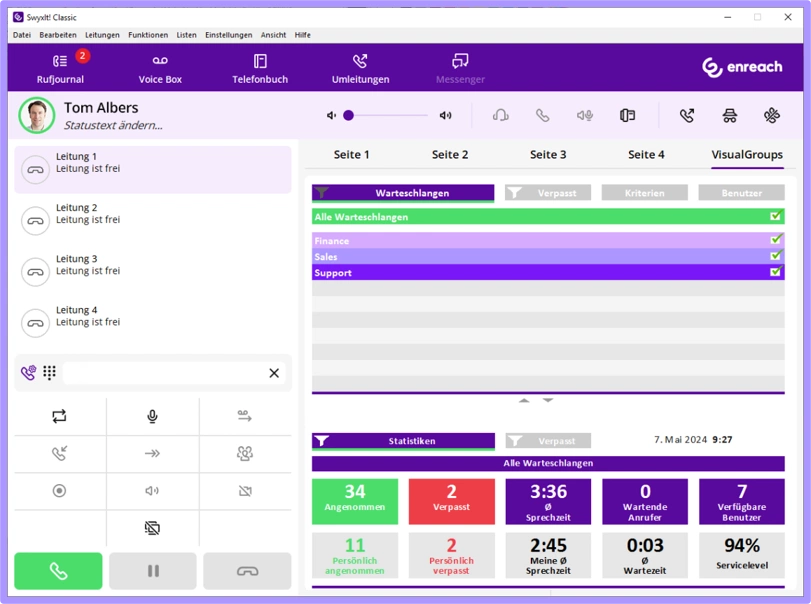Open the Rufjournal call log
811x604 pixels.
point(60,68)
